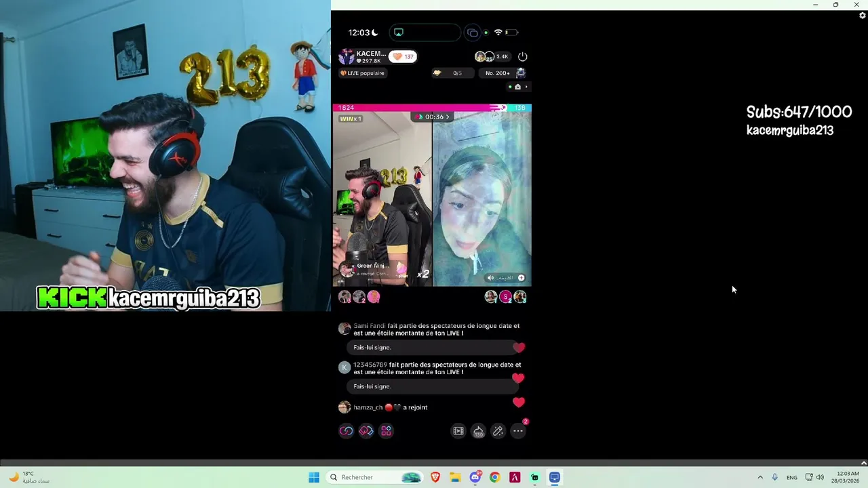
Task: Open settings gear in mirror window corner
Action: point(863,16)
